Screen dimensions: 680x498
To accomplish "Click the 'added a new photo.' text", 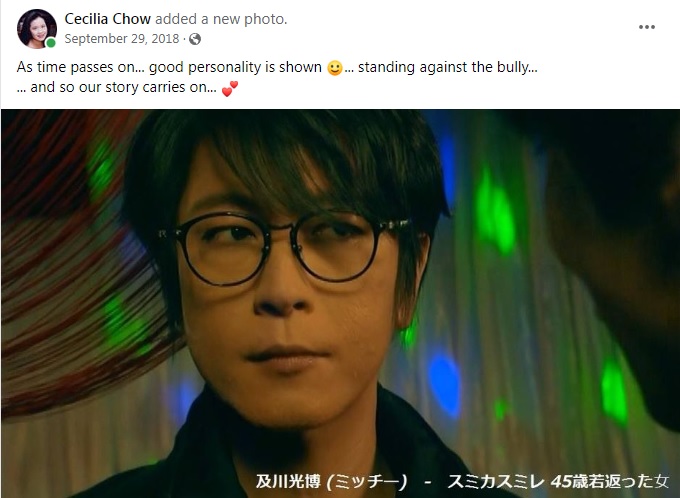I will pyautogui.click(x=221, y=19).
